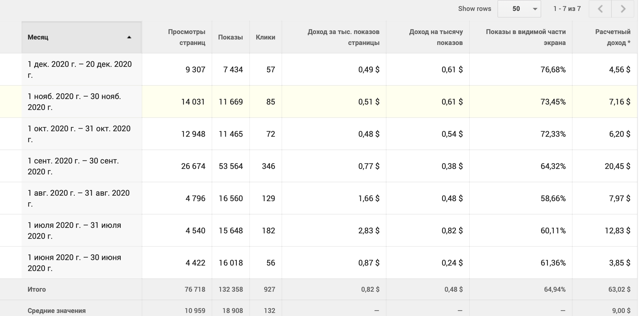Viewport: 644px width, 316px height.
Task: Sort table by Клики column
Action: click(x=265, y=37)
